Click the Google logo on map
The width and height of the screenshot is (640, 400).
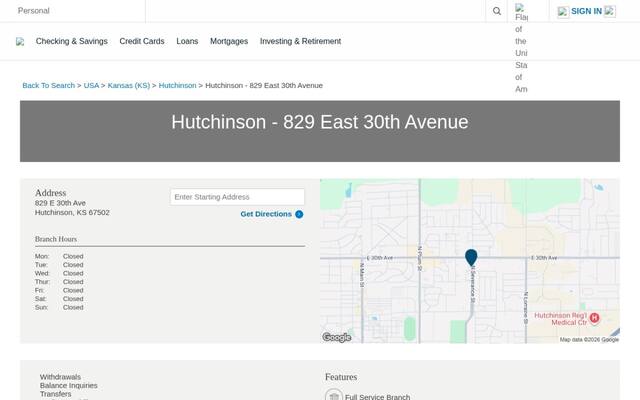336,337
